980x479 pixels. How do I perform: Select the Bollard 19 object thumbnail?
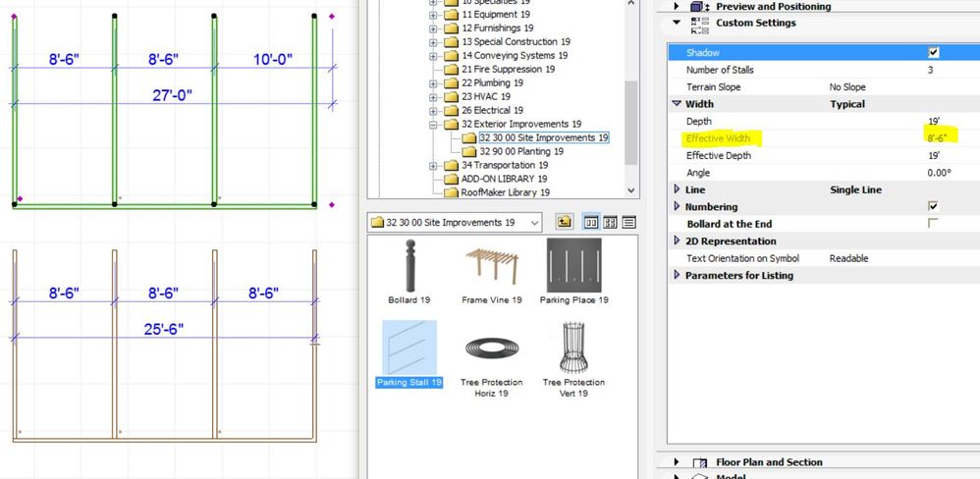[409, 265]
